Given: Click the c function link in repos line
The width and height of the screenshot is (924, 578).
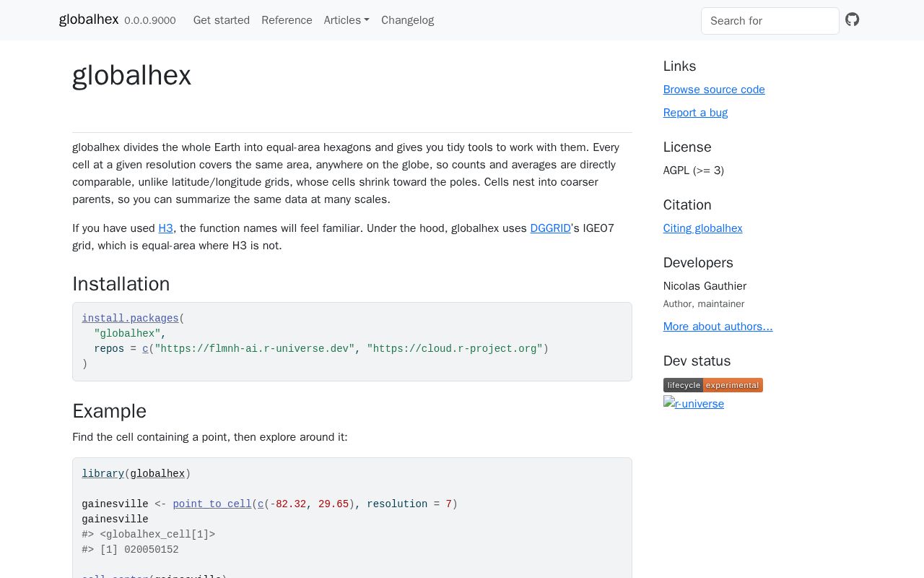Looking at the screenshot, I should point(145,349).
